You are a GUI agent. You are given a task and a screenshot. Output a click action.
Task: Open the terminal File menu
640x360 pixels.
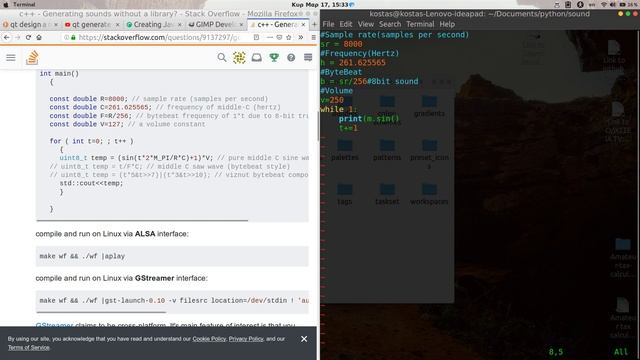click(x=328, y=24)
